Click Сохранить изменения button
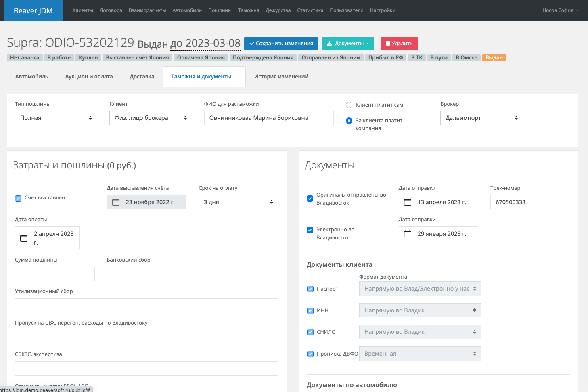 [x=281, y=44]
